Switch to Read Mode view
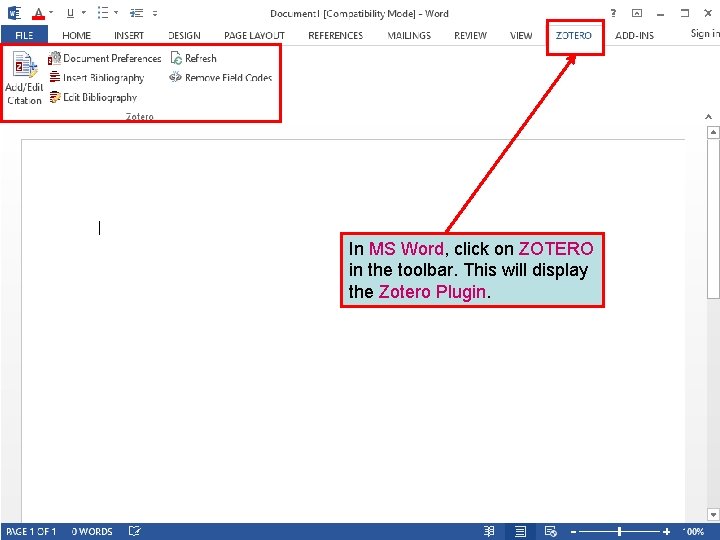This screenshot has width=720, height=540. coord(489,531)
